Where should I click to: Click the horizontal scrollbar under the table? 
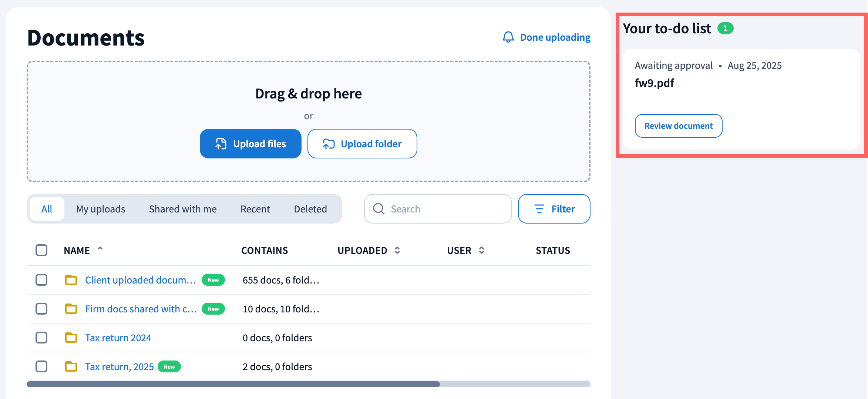coord(233,384)
